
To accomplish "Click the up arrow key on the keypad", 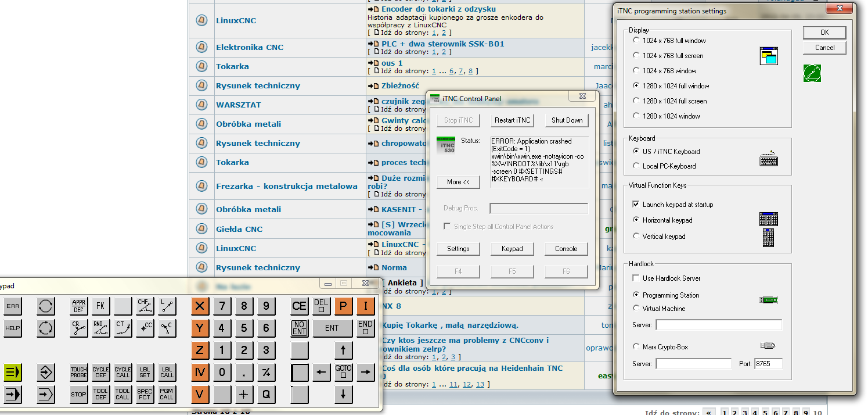I will pyautogui.click(x=344, y=350).
